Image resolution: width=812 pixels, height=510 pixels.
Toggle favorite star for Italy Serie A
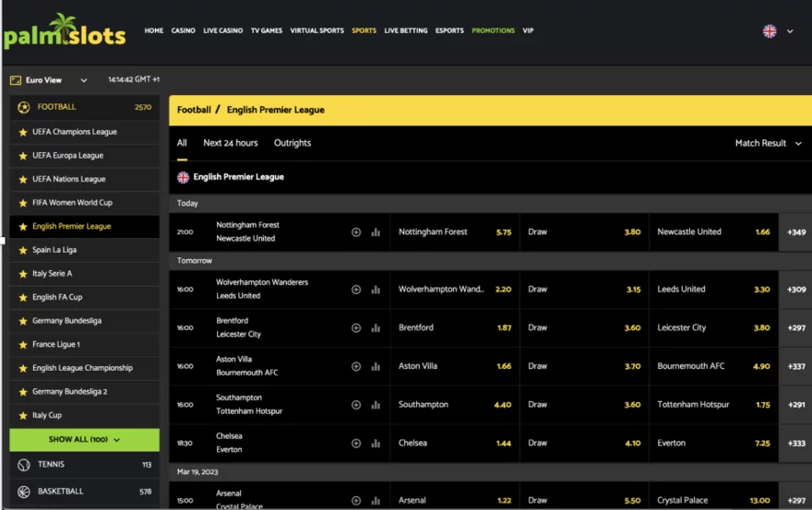(x=23, y=274)
